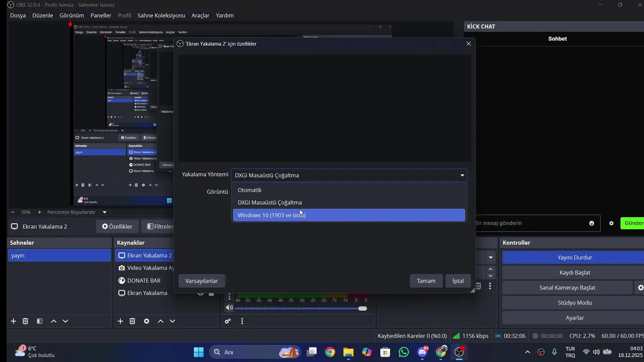Viewport: 644px width, 362px height.
Task: Show hidden system tray icons
Action: click(527, 352)
